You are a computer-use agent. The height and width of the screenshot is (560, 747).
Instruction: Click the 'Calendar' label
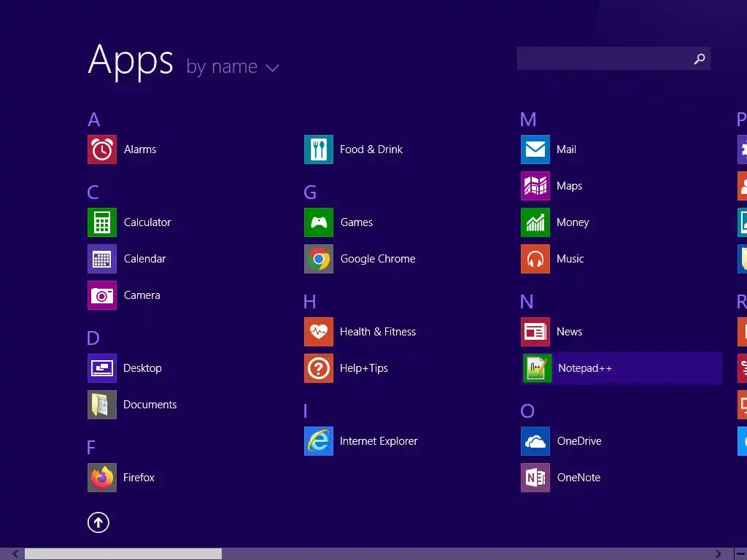point(145,259)
